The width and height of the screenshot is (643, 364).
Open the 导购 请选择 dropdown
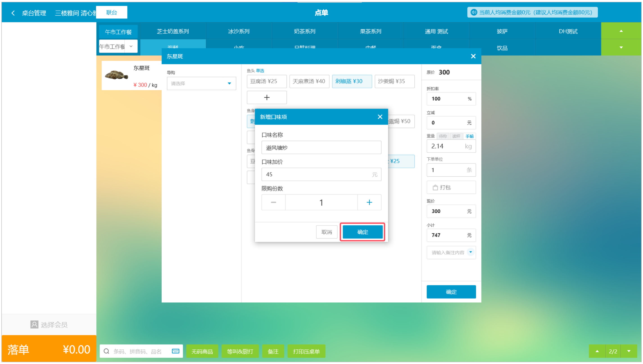tap(201, 83)
